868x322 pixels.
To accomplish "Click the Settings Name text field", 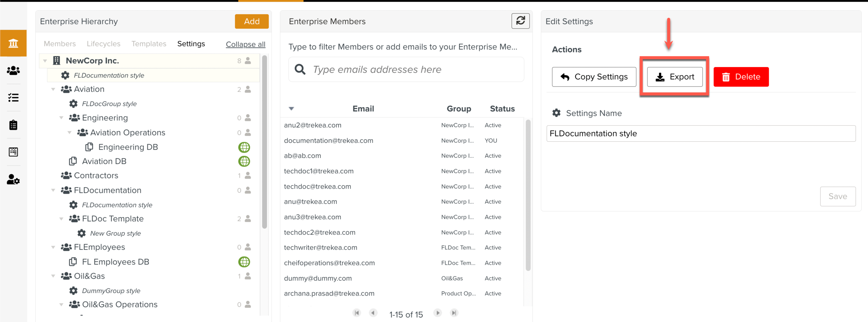I will [x=701, y=134].
